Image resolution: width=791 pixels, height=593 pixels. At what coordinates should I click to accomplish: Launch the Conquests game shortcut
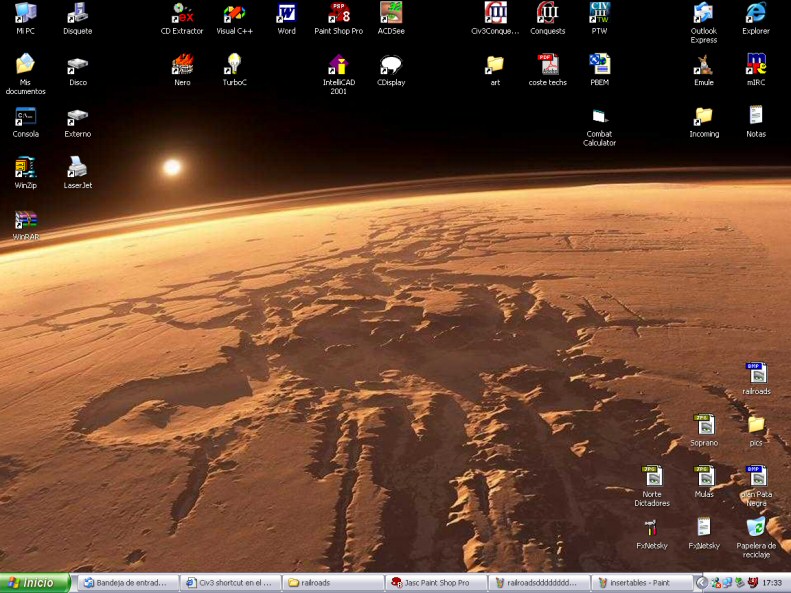[547, 14]
